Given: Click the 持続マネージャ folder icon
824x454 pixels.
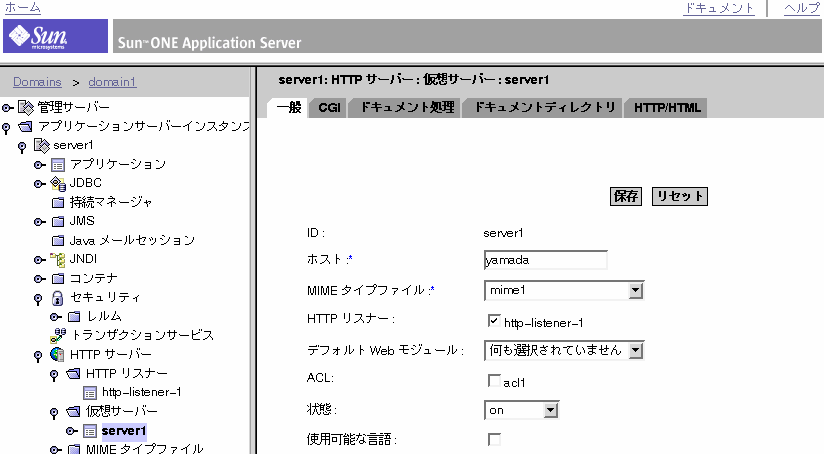Looking at the screenshot, I should 58,202.
